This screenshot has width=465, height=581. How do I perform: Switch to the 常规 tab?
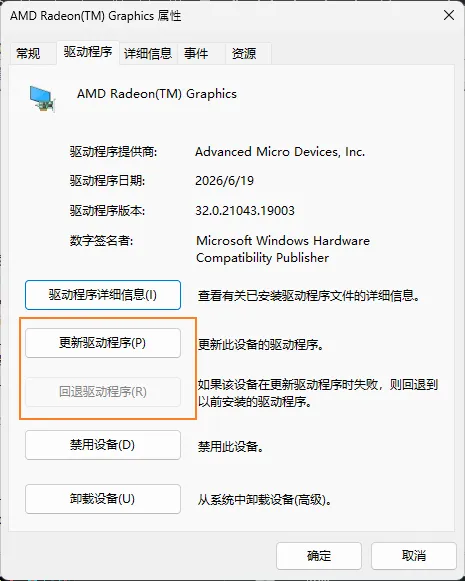pos(28,54)
